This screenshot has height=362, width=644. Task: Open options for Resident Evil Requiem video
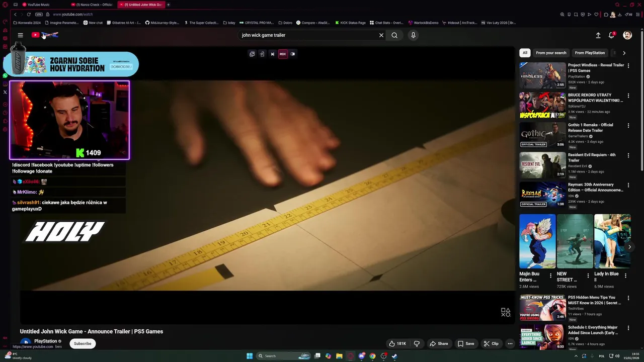[x=628, y=155]
